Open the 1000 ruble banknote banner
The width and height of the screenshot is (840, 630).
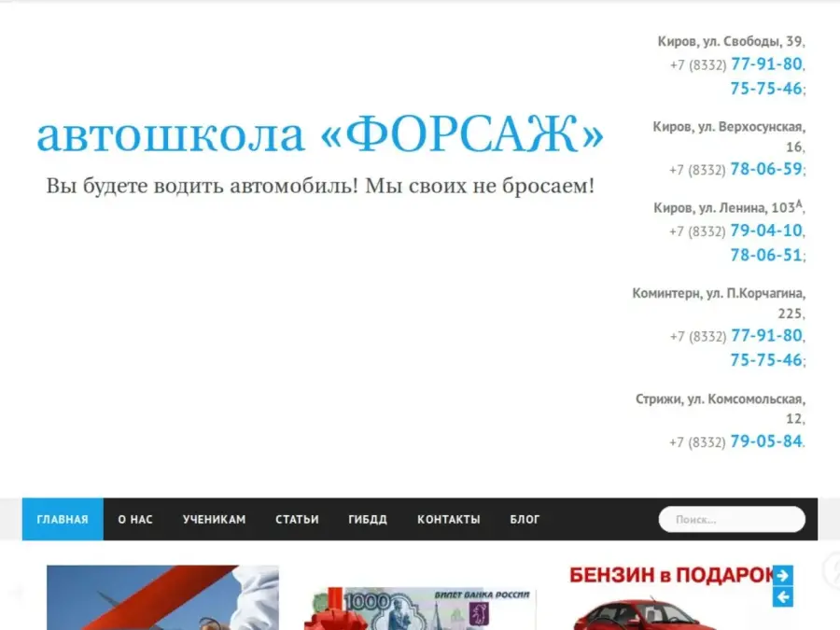[x=420, y=609]
